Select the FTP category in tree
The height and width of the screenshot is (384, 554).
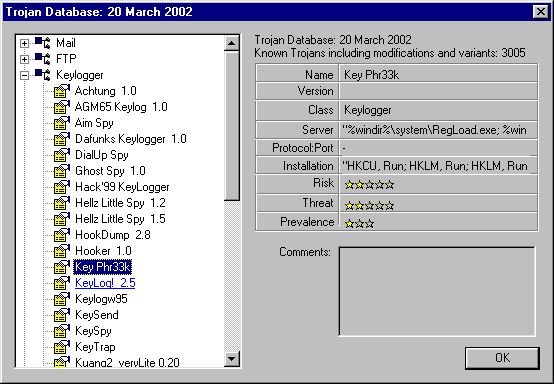[66, 59]
